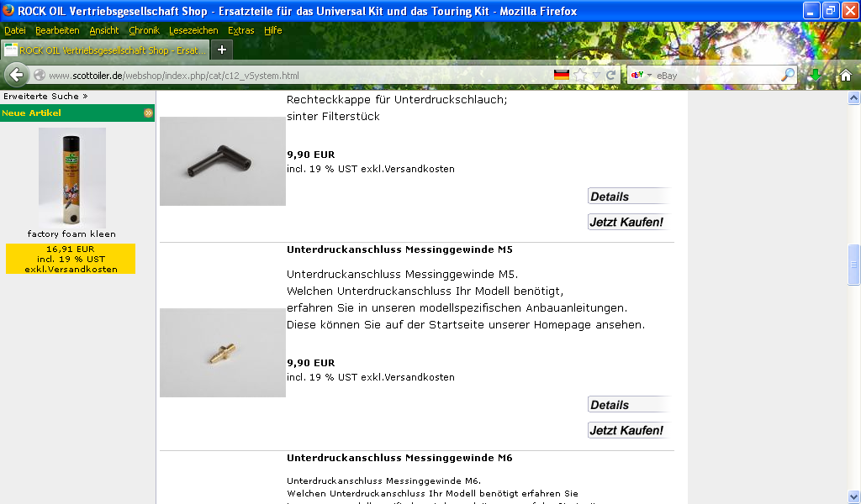Bookmark page with the star icon

click(x=580, y=75)
